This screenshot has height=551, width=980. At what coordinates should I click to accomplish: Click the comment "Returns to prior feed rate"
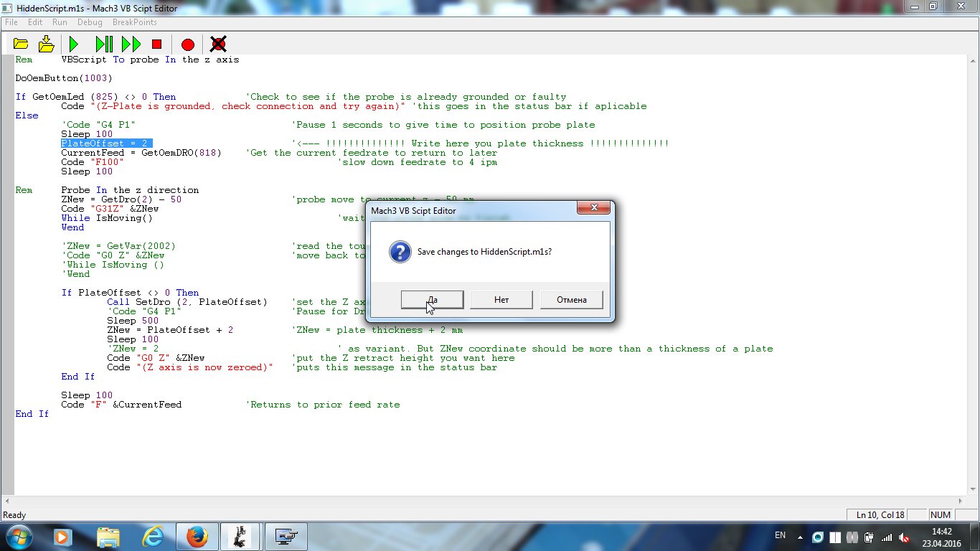(323, 405)
